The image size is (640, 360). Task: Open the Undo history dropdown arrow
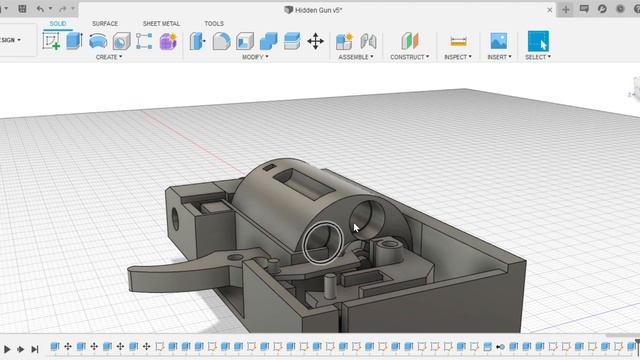[51, 9]
